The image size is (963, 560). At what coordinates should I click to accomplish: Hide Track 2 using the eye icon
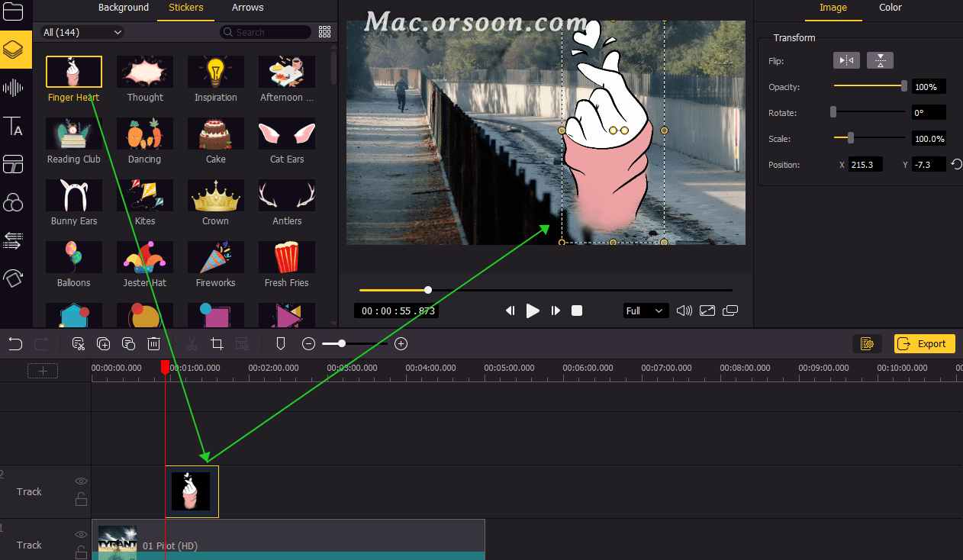81,481
